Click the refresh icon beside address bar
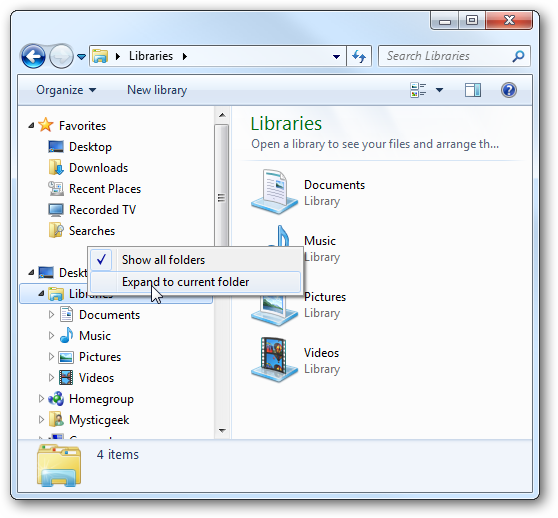 pyautogui.click(x=359, y=56)
